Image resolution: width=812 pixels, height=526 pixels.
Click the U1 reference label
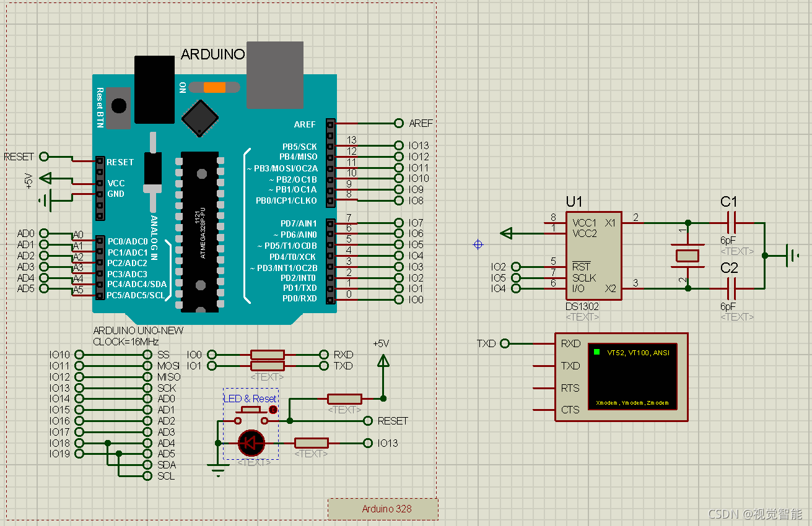click(x=574, y=202)
